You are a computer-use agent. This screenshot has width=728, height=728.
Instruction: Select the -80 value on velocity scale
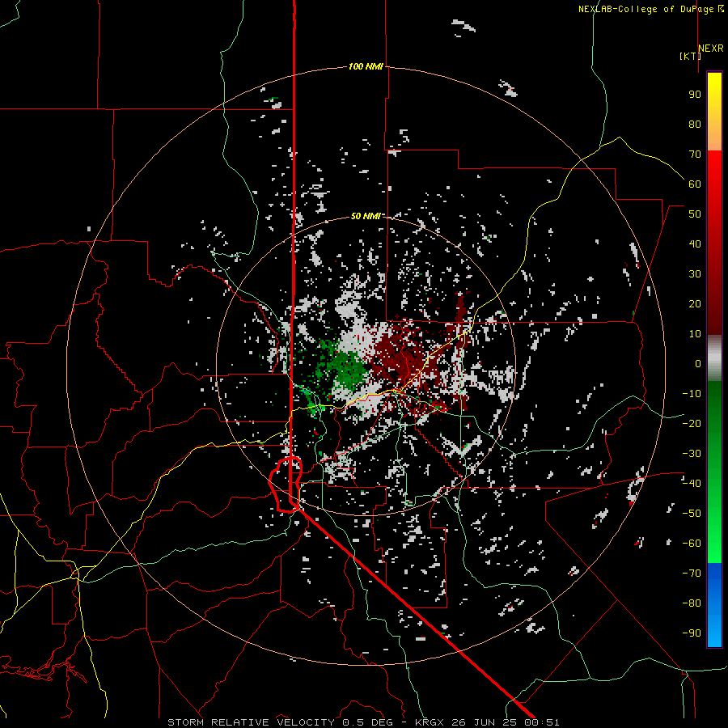(692, 603)
